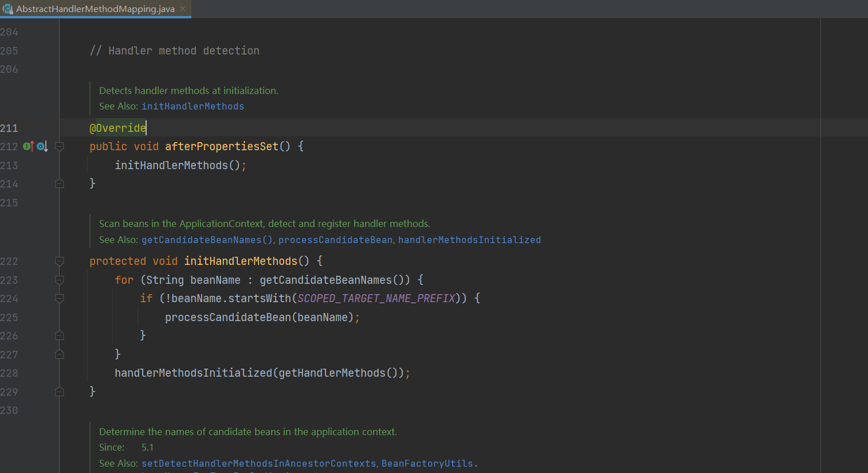This screenshot has height=473, width=868.
Task: Click line number 222 in the gutter
Action: pos(9,261)
